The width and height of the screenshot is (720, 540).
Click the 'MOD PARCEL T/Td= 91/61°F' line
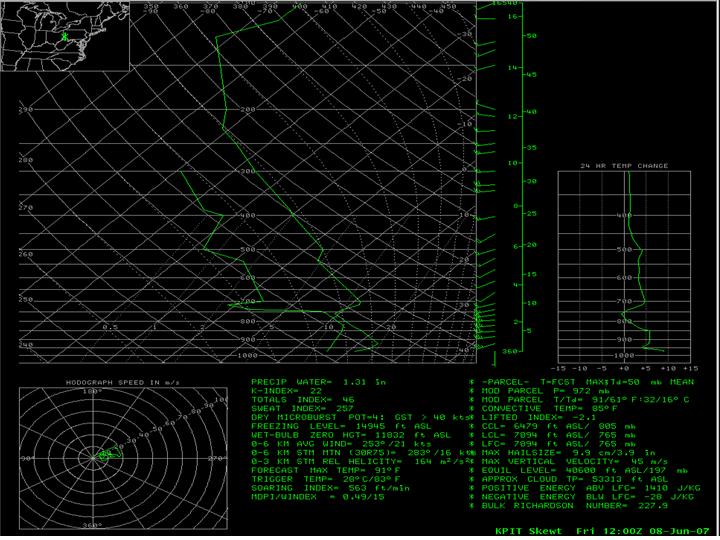[585, 399]
